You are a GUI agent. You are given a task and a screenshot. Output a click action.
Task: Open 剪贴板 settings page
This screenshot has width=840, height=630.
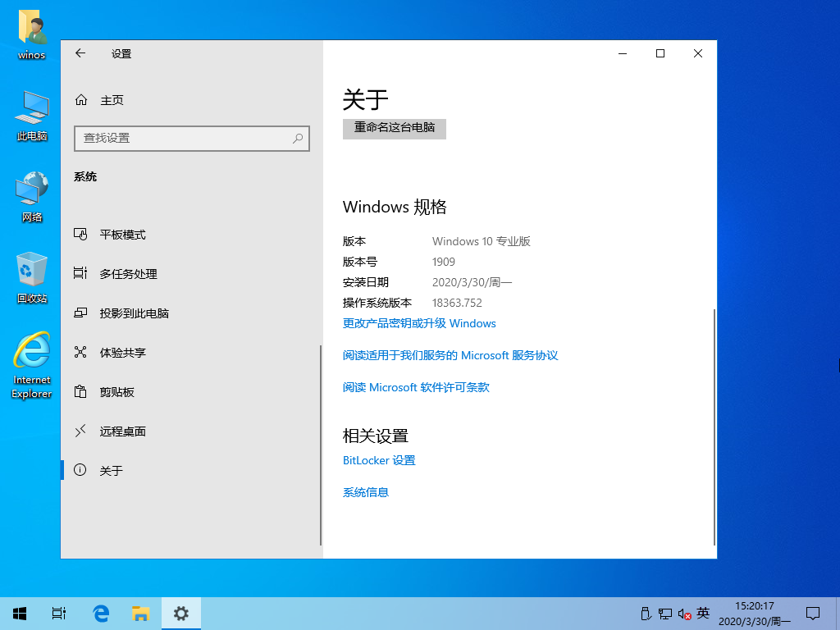pyautogui.click(x=192, y=392)
